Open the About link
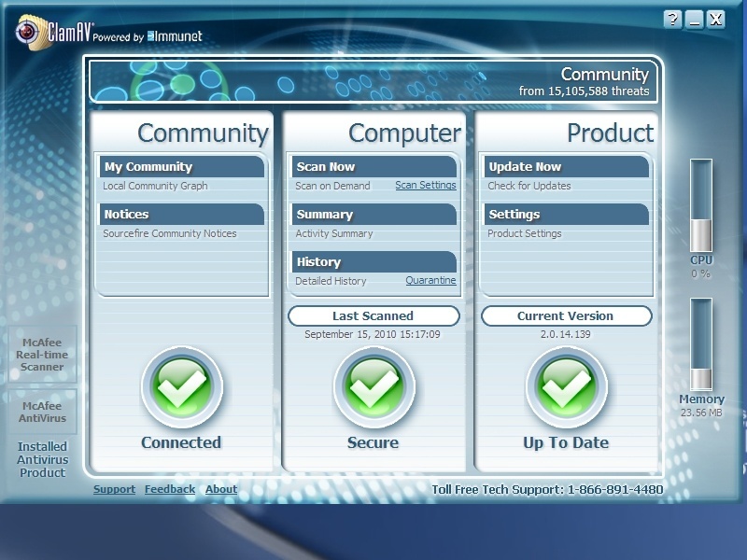Image resolution: width=747 pixels, height=560 pixels. (x=221, y=489)
